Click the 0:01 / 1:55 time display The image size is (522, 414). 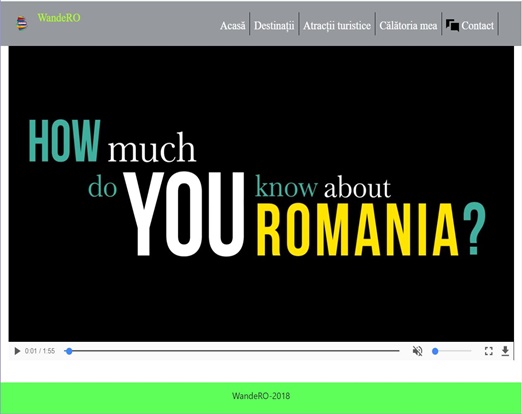pos(40,351)
